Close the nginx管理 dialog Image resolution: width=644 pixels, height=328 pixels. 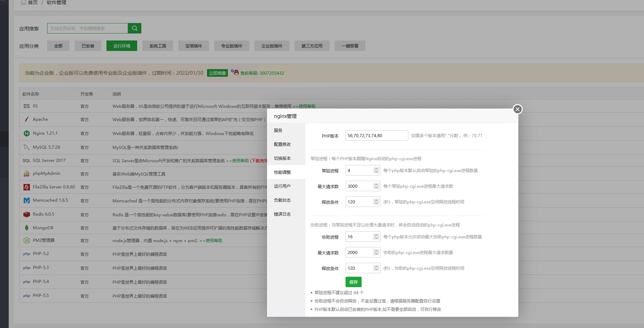click(518, 109)
